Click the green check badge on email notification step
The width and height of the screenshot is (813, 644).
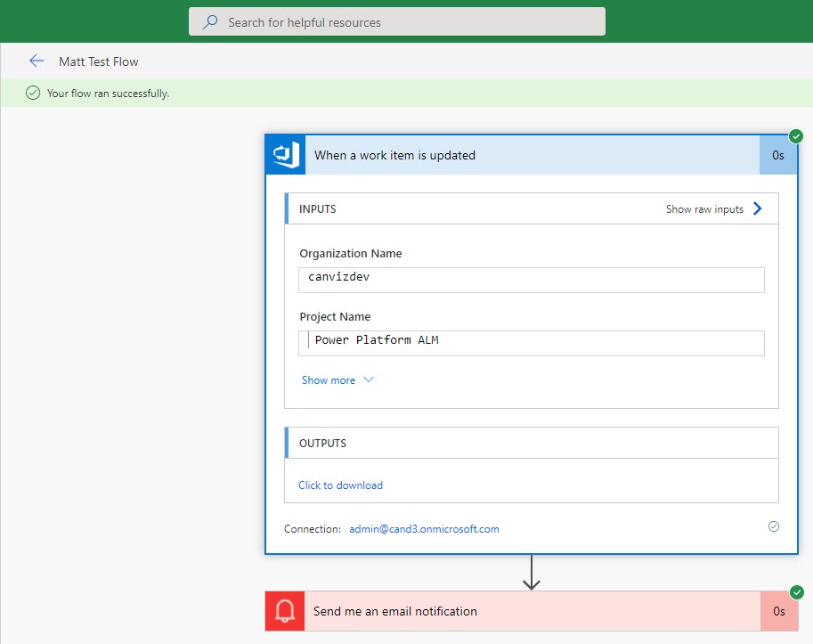[797, 592]
